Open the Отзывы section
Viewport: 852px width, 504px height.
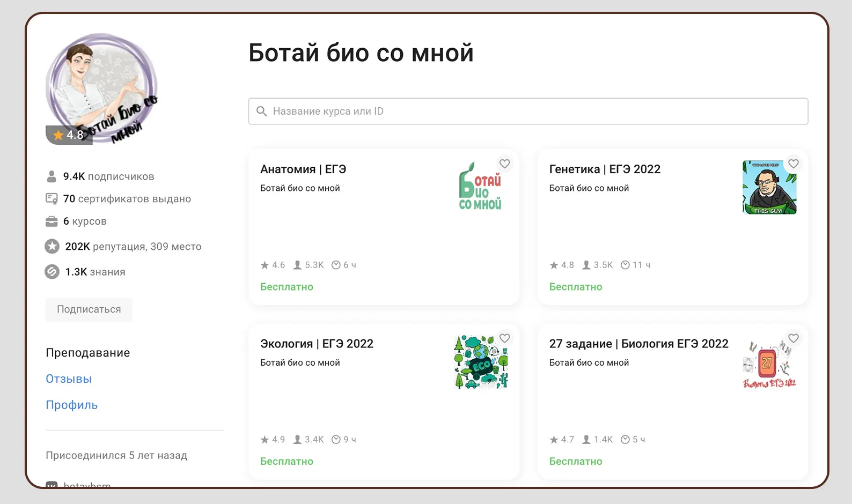(x=69, y=379)
